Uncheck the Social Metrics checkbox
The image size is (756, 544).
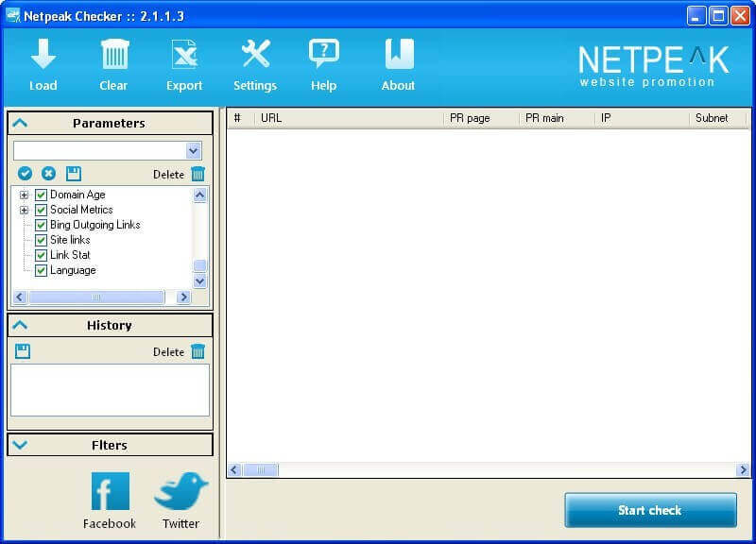tap(41, 210)
